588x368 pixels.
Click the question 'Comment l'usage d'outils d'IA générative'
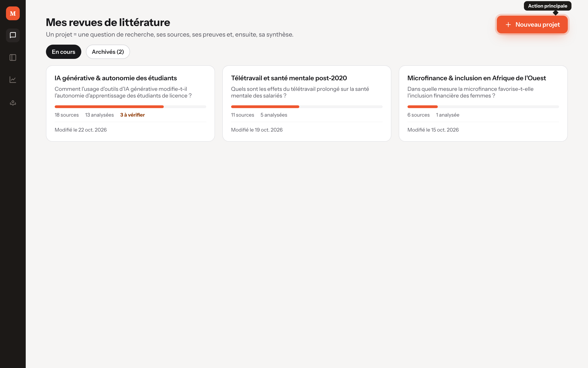(x=123, y=92)
